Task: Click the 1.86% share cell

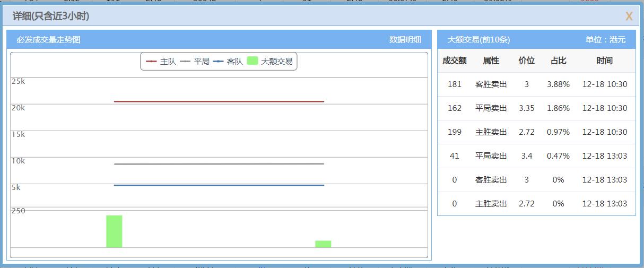Action: [558, 108]
